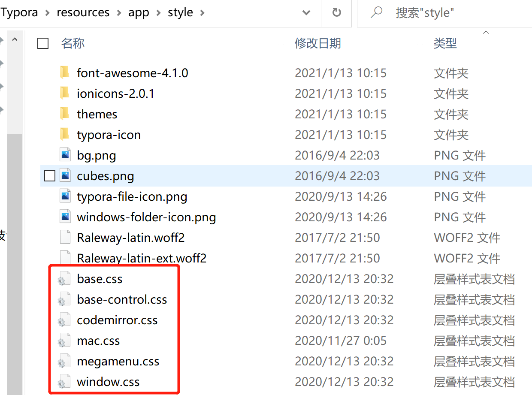Sort files by 修改日期 column
532x395 pixels.
(318, 43)
